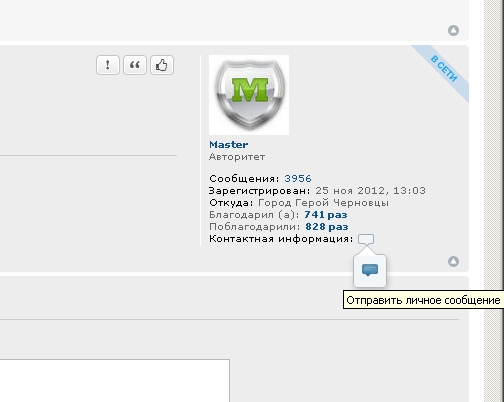504x402 pixels.
Task: Open the contact information bubble icon
Action: [x=366, y=239]
